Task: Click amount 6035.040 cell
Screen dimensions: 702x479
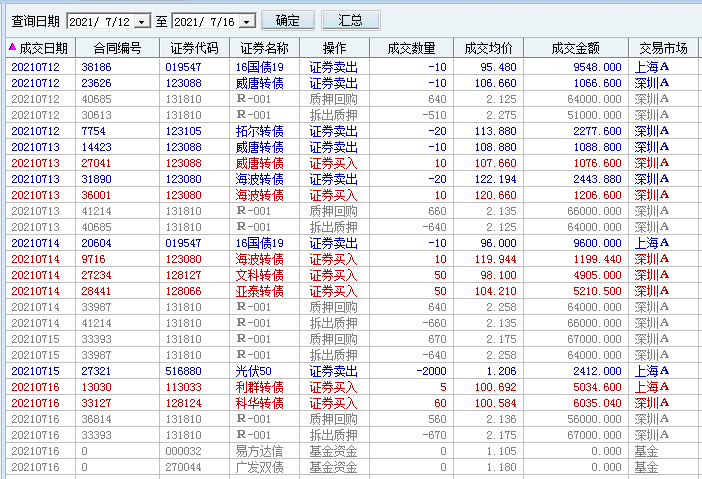Action: [x=597, y=403]
